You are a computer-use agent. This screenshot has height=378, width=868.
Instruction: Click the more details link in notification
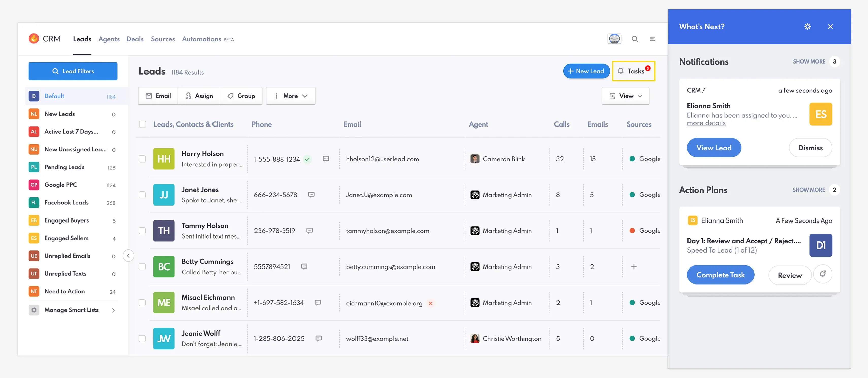point(706,123)
